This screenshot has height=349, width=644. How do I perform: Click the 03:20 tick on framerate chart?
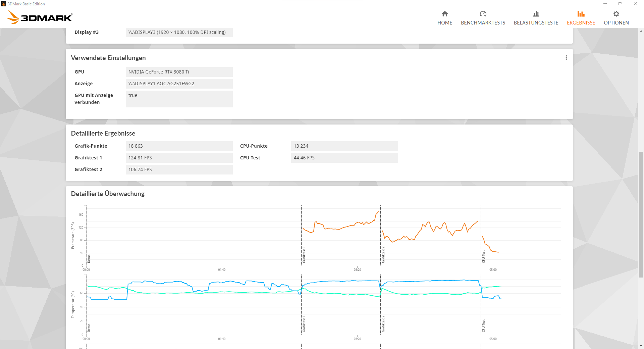[357, 270]
